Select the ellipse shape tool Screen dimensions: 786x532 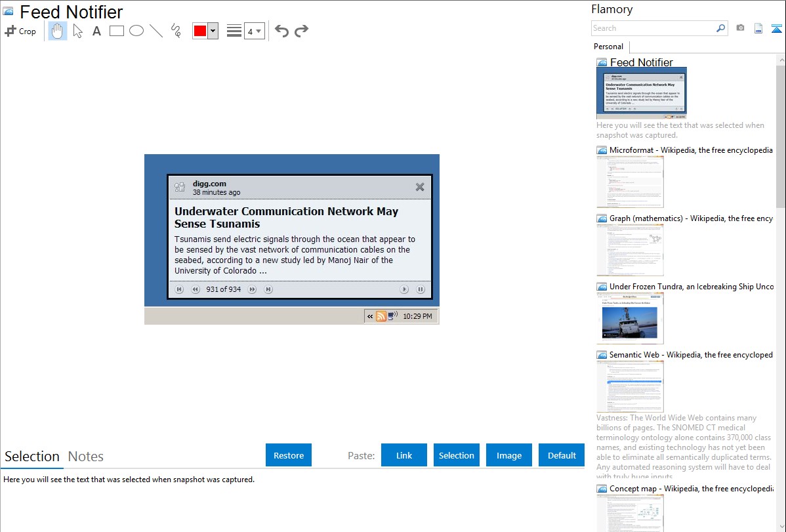pyautogui.click(x=136, y=31)
